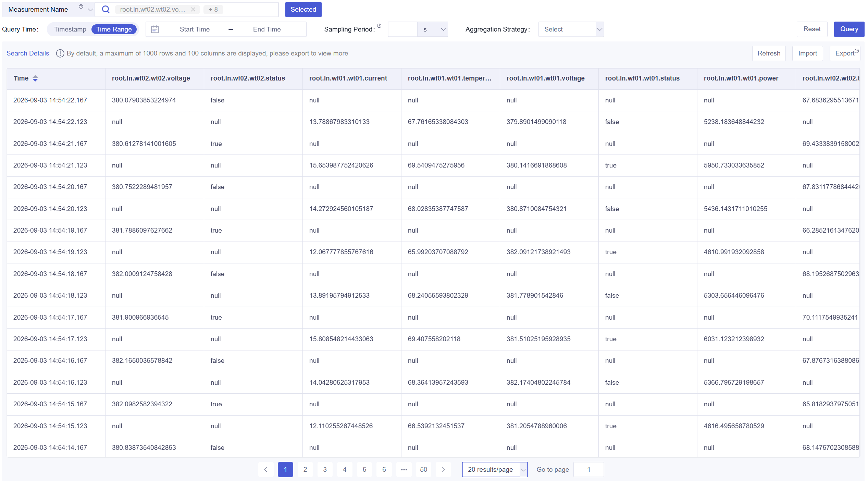Jump ahead with the pagination ellipsis
868x481 pixels.
pos(404,470)
